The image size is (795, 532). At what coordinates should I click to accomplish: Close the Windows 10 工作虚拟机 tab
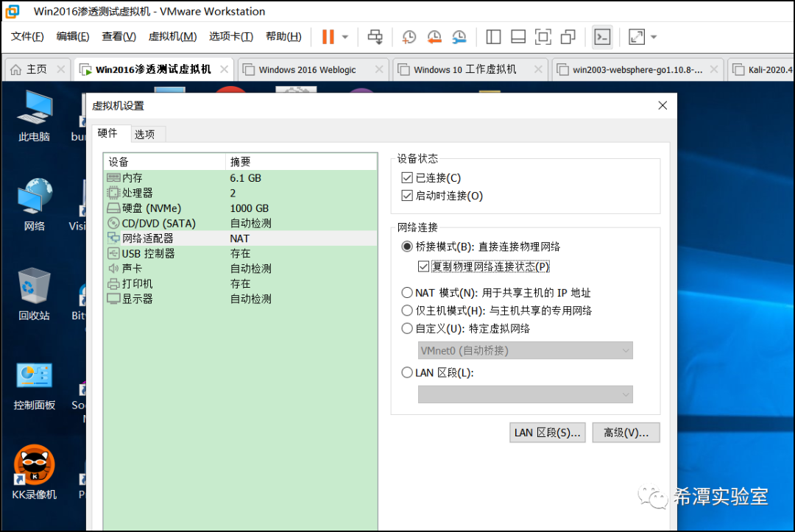click(x=538, y=69)
